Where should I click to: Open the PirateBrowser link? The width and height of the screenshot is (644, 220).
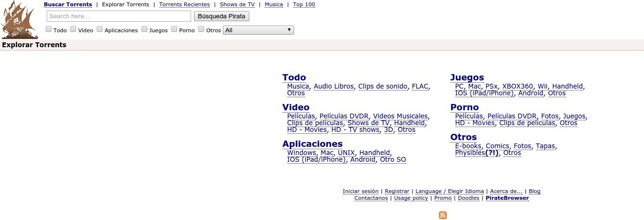(507, 198)
